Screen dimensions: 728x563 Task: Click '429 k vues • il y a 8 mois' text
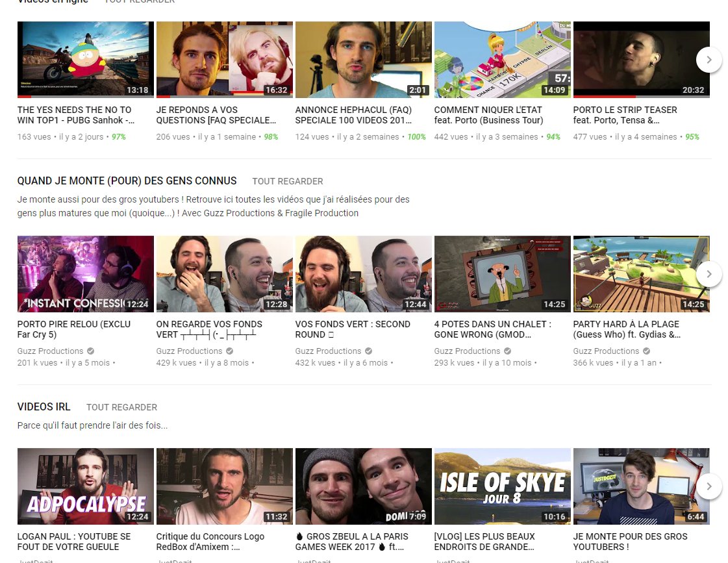203,363
